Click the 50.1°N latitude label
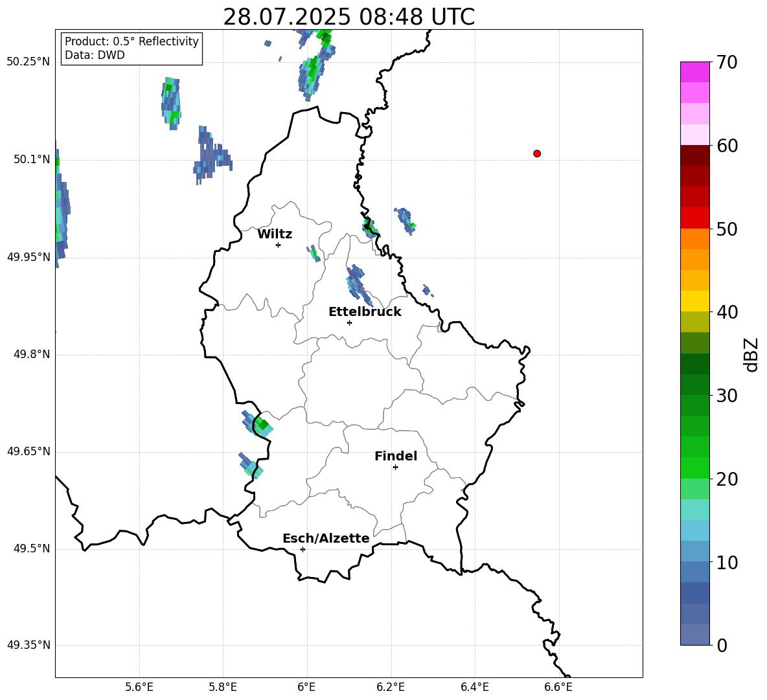Image resolution: width=767 pixels, height=700 pixels. pyautogui.click(x=32, y=159)
